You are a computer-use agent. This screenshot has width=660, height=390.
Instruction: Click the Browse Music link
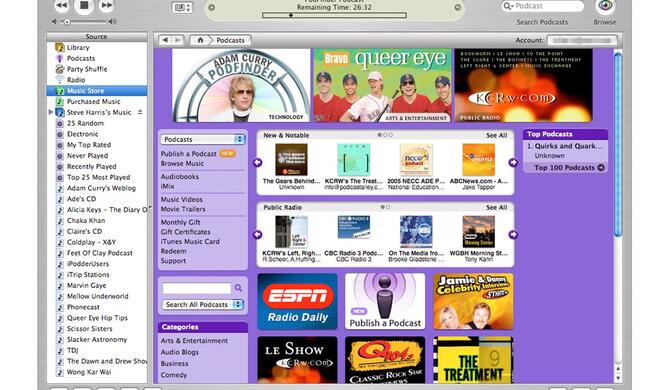point(182,164)
